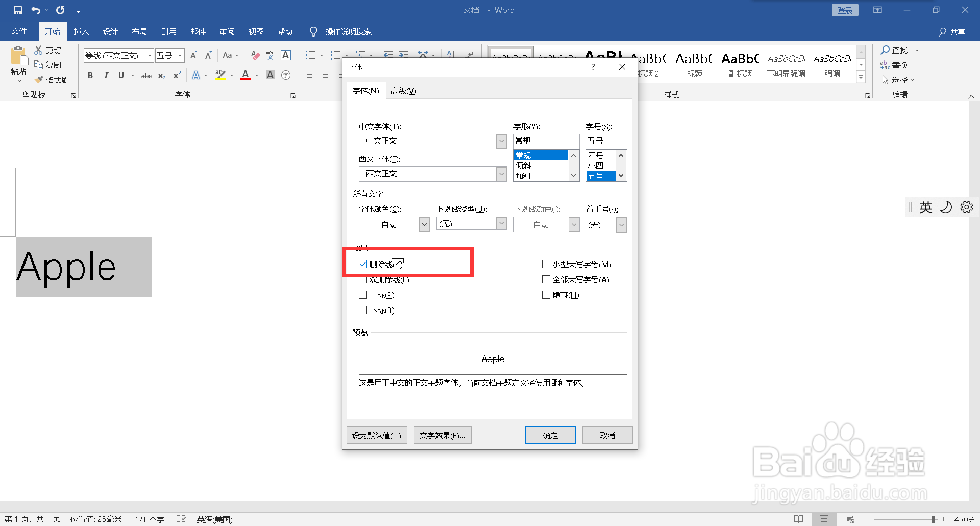This screenshot has height=526, width=980.
Task: Click the Save icon in the title bar
Action: (18, 10)
